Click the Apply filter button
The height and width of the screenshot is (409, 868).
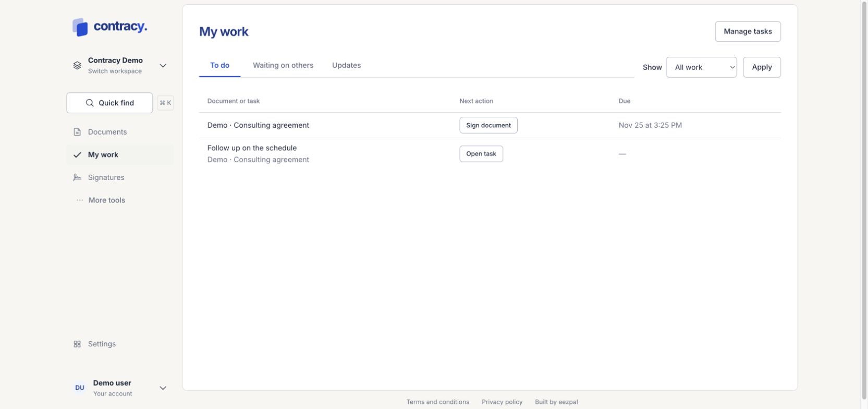(x=762, y=67)
